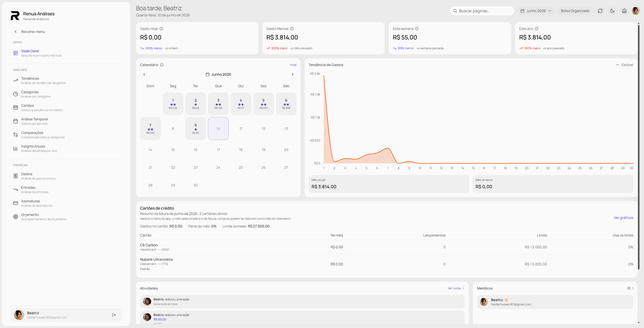Open Visão Geral in sidebar

(x=66, y=53)
